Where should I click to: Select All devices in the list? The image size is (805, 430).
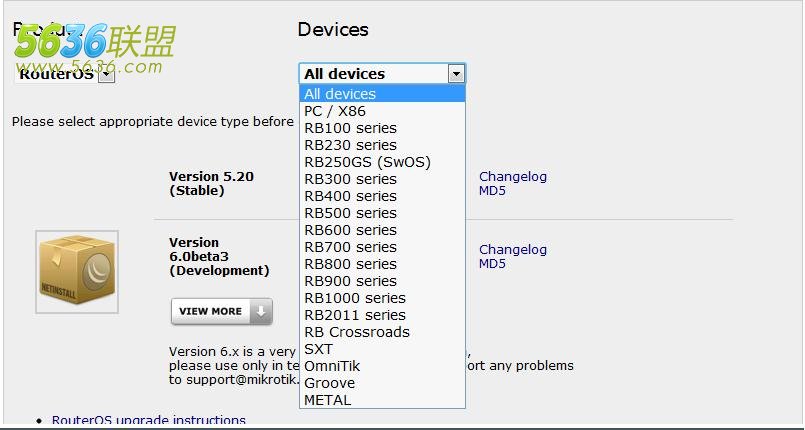pos(382,94)
